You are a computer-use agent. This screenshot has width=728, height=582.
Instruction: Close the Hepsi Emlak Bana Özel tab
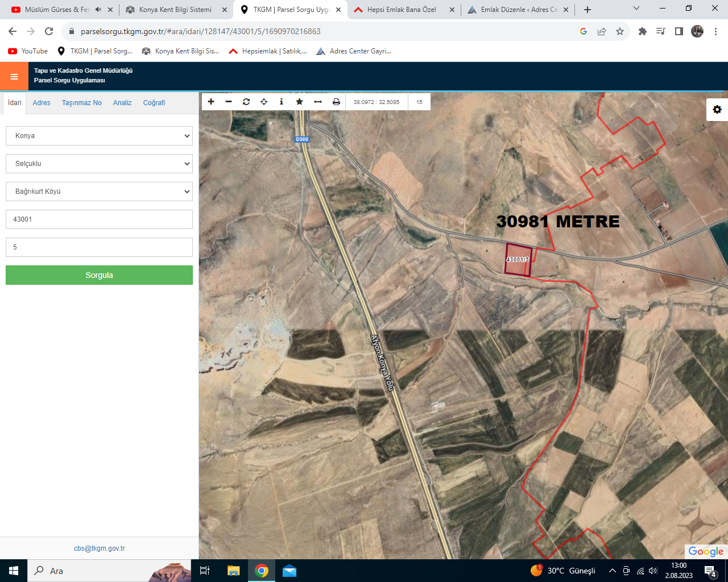pyautogui.click(x=452, y=10)
